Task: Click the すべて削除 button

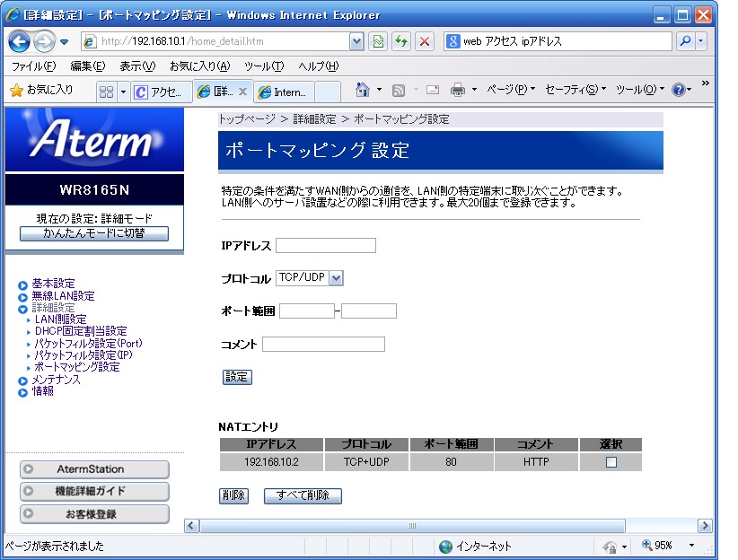Action: coord(303,495)
